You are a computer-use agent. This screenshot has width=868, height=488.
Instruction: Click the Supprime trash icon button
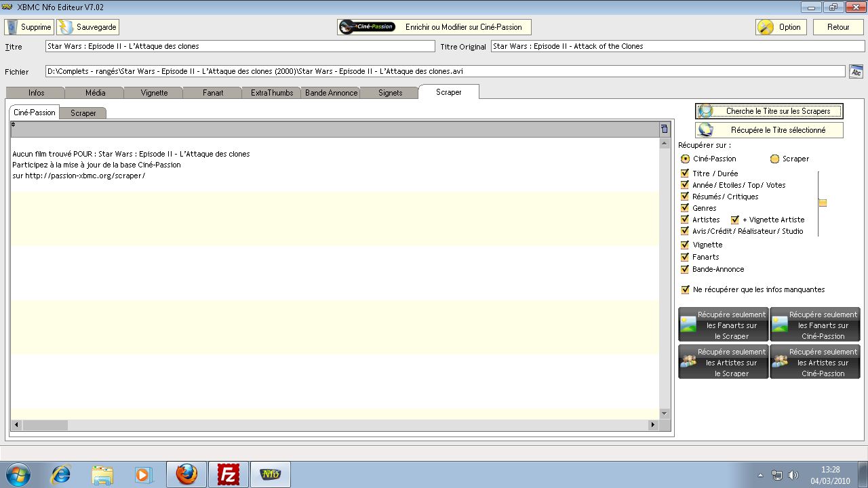[29, 27]
